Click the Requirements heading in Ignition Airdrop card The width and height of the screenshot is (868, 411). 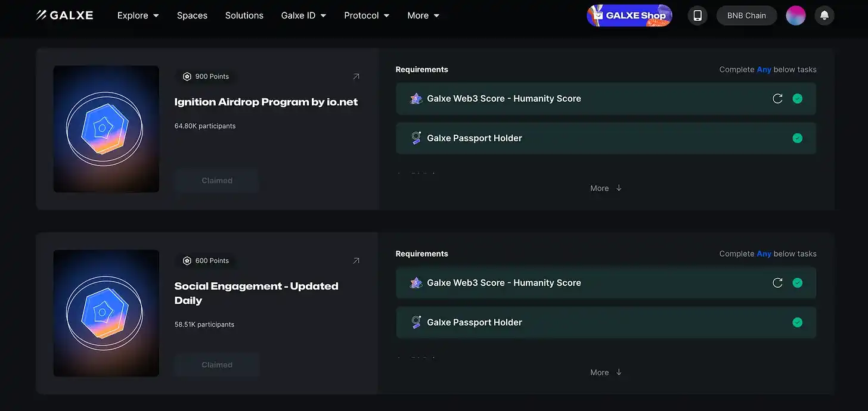[x=422, y=70]
